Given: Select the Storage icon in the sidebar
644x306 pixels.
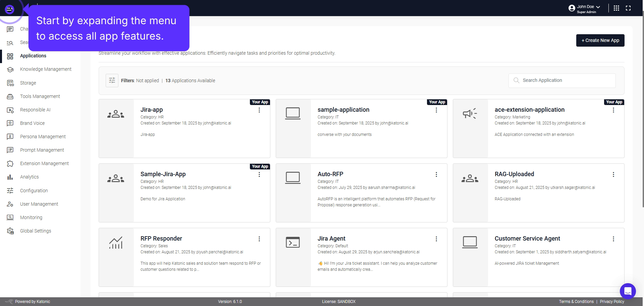Looking at the screenshot, I should click(x=10, y=83).
